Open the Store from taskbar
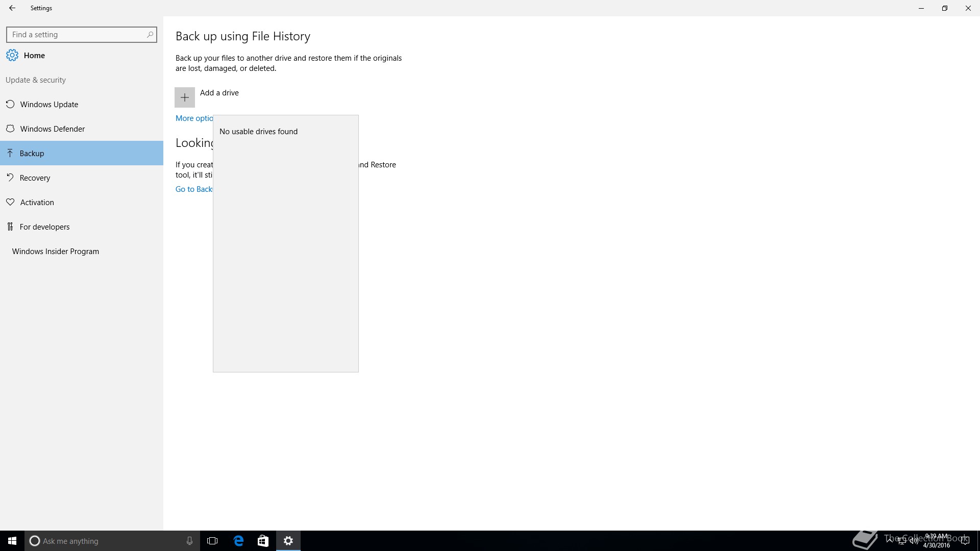Image resolution: width=980 pixels, height=551 pixels. (x=263, y=541)
